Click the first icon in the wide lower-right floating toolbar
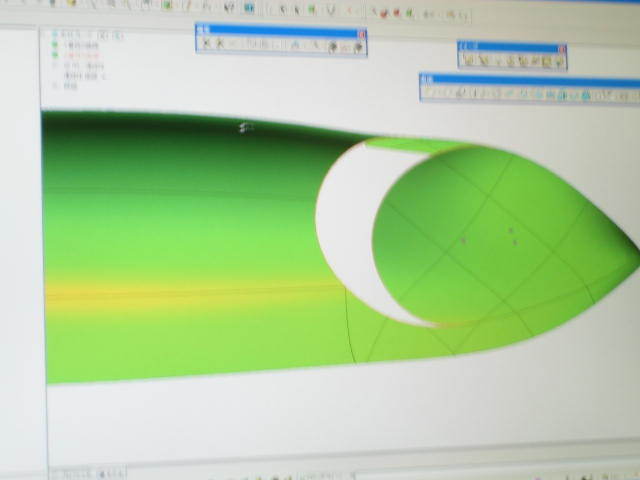Screen dimensions: 640x480 (427, 93)
